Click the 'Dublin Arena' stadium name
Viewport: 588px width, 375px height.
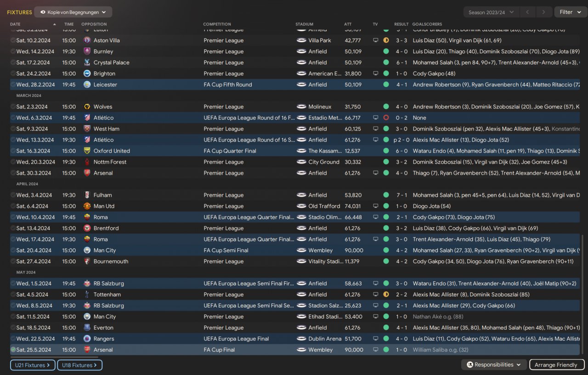325,339
